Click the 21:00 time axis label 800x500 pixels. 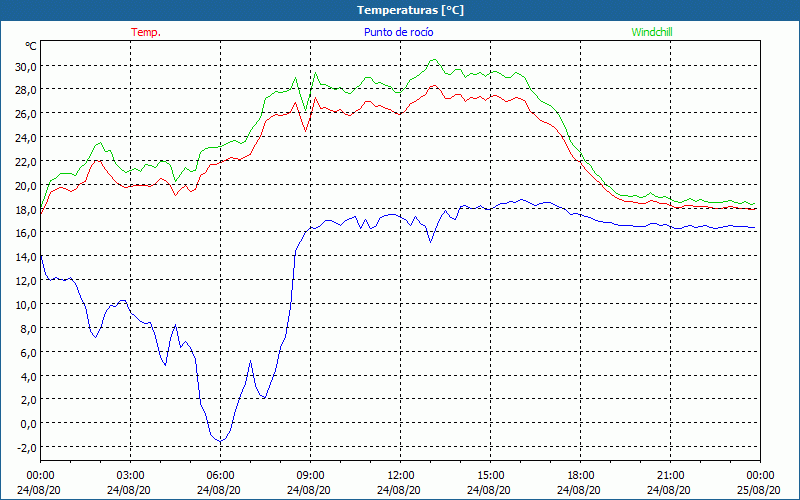point(670,476)
